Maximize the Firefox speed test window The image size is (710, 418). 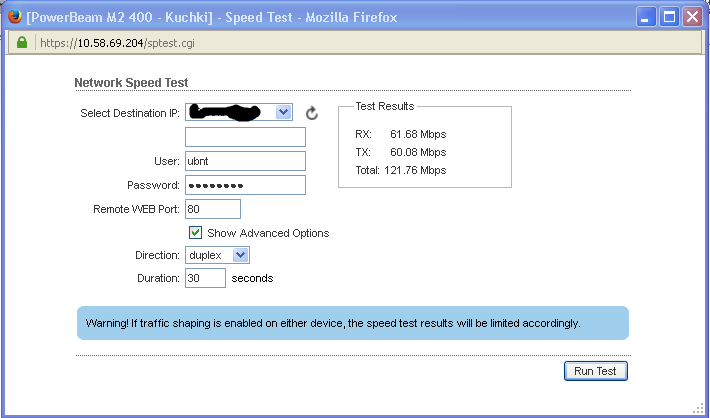point(669,17)
